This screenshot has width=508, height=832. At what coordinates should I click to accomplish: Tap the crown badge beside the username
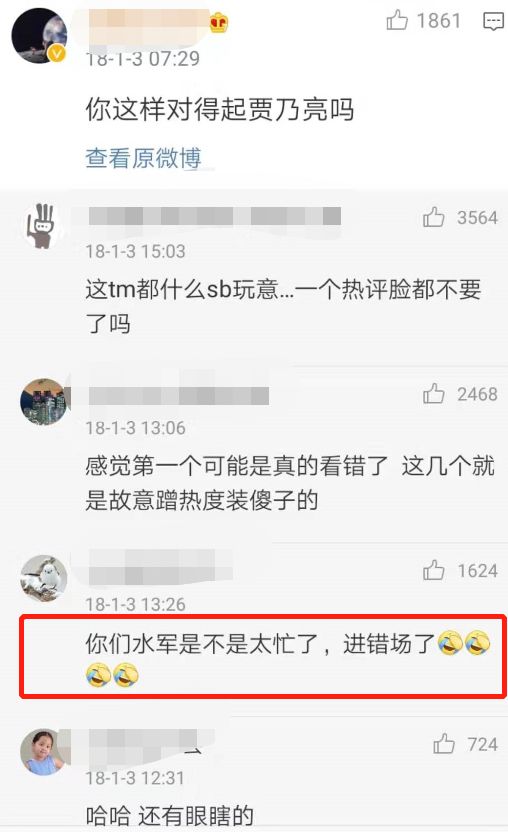(219, 23)
